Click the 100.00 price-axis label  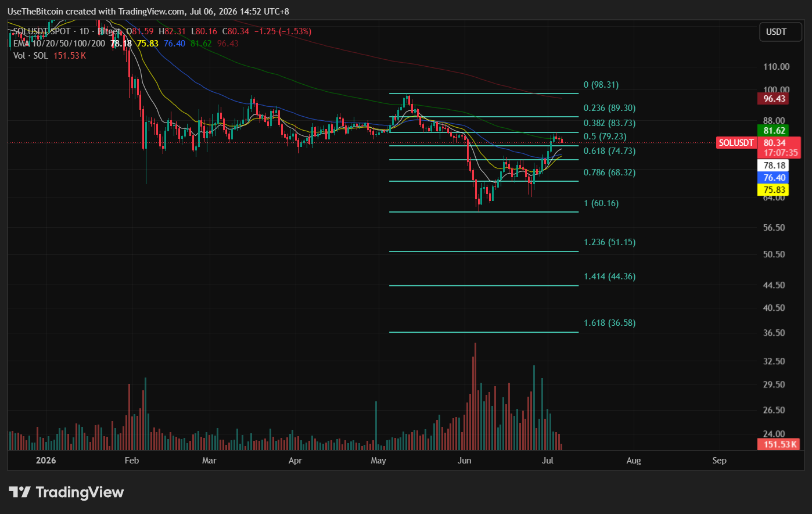click(776, 90)
